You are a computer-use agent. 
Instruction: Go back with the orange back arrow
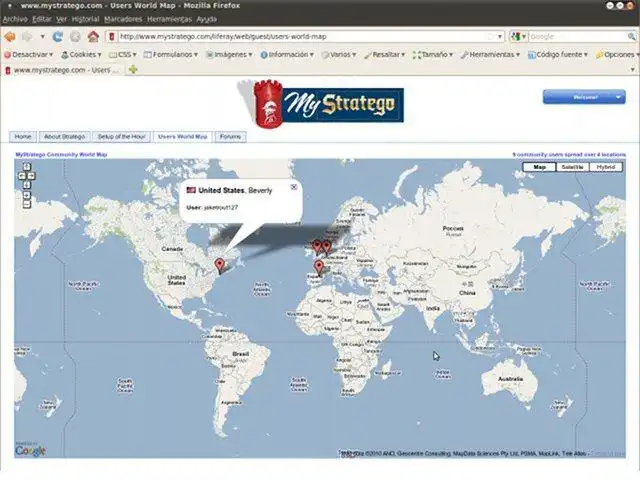[9, 37]
